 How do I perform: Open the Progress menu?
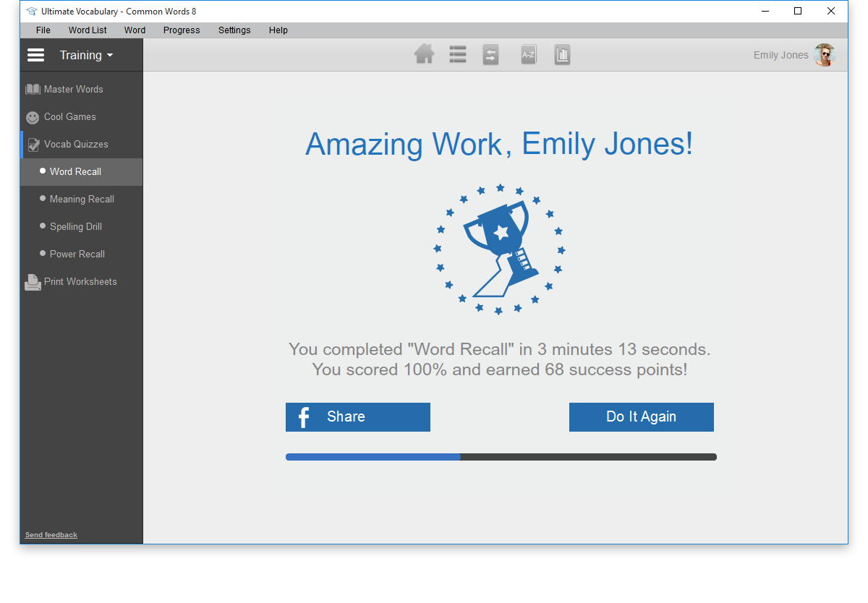point(182,30)
